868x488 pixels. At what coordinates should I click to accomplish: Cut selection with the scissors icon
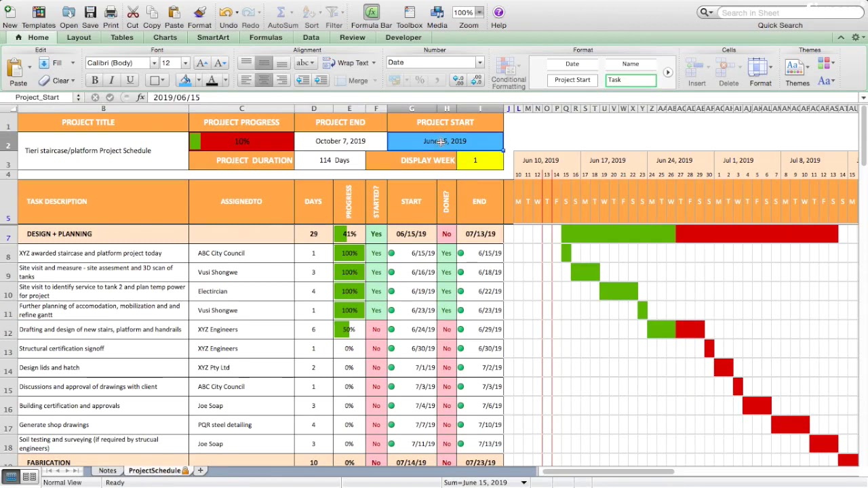(132, 12)
